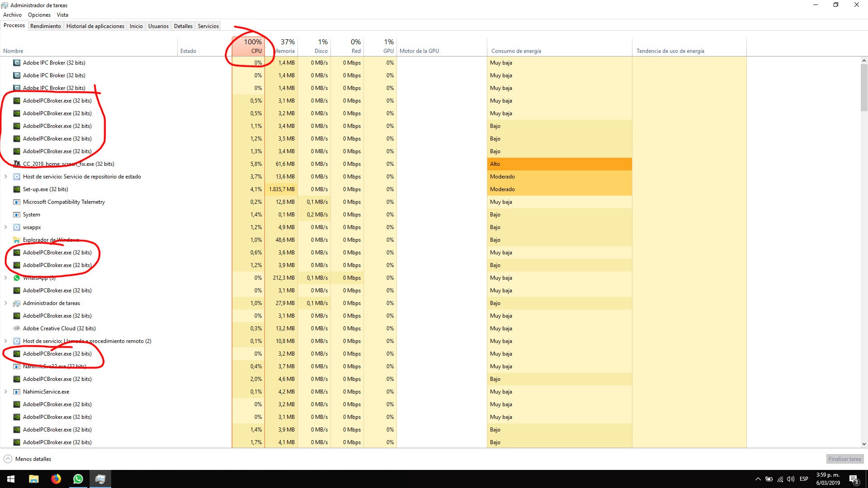The image size is (868, 488).
Task: Switch to Historial de aplicaciones tab
Action: pyautogui.click(x=95, y=26)
